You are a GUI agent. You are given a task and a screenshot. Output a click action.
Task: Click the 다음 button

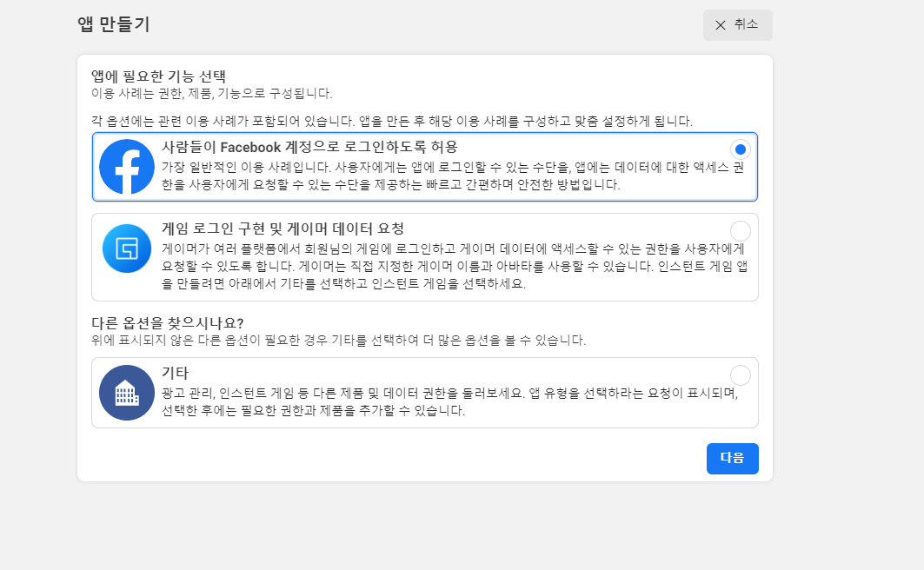coord(733,459)
